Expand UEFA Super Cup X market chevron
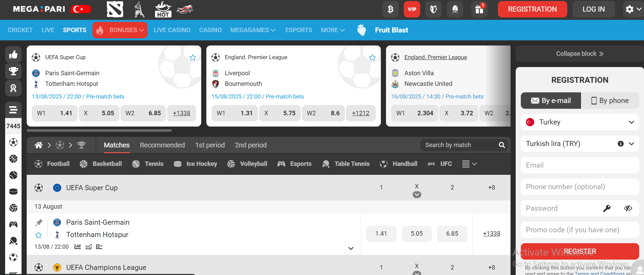This screenshot has height=275, width=644. pyautogui.click(x=417, y=195)
